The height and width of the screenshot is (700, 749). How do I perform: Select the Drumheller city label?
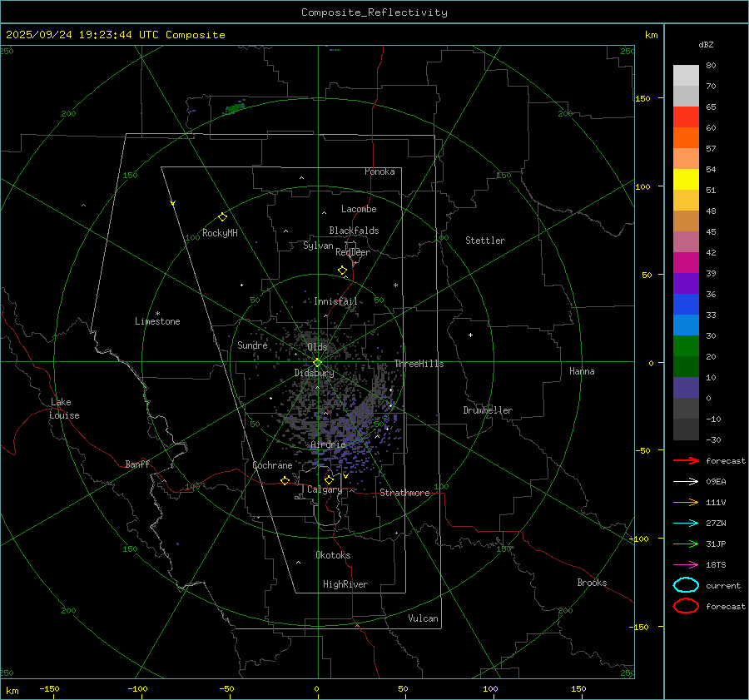click(x=488, y=410)
